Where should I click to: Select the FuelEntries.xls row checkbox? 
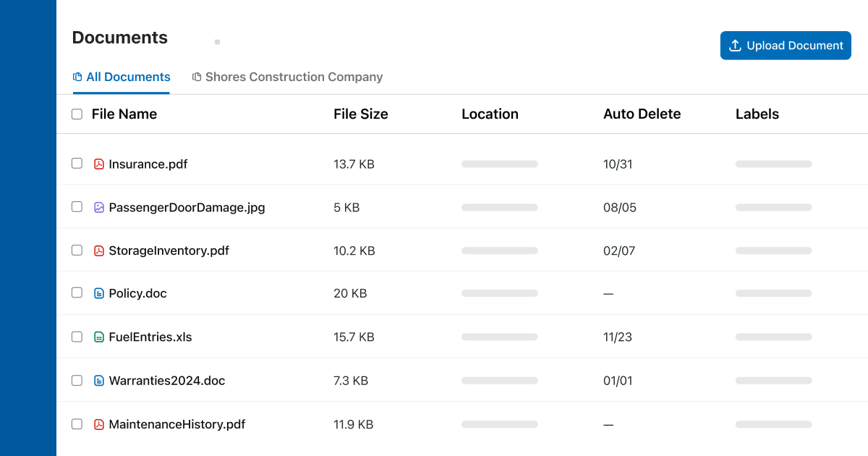[77, 337]
